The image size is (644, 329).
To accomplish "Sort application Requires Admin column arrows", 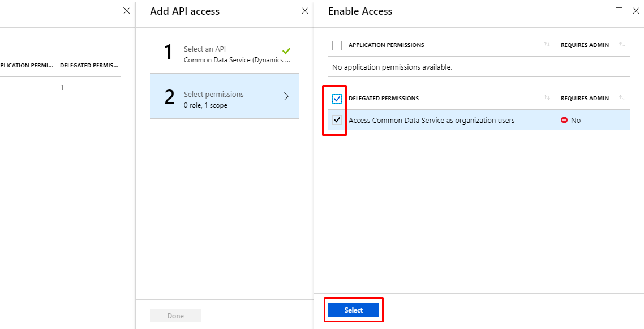I will (622, 45).
